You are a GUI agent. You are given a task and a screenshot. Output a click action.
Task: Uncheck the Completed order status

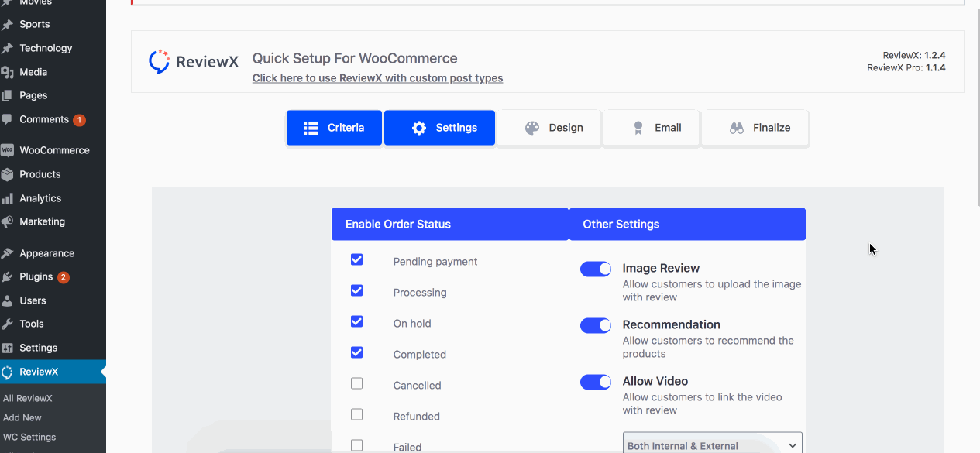(x=356, y=352)
